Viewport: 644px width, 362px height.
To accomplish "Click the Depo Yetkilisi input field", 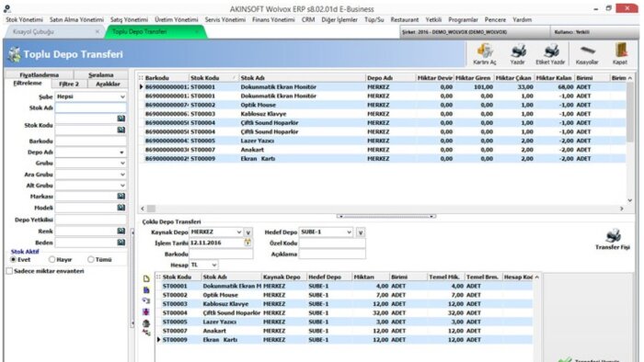I will 91,220.
